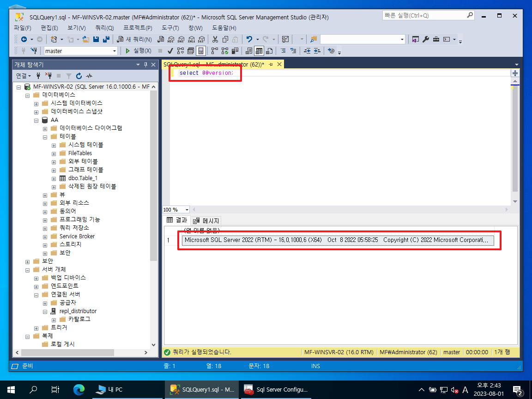Switch to the 결과 tab

177,220
